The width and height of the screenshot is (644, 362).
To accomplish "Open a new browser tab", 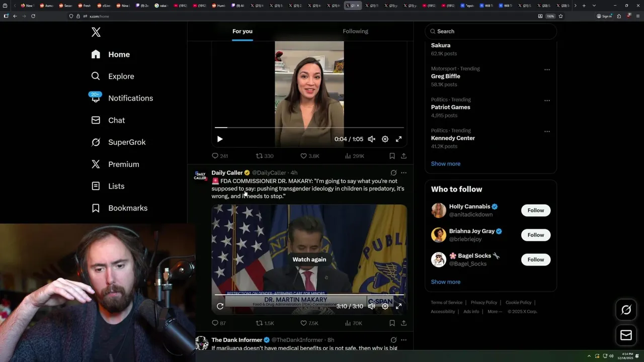I will click(x=584, y=6).
